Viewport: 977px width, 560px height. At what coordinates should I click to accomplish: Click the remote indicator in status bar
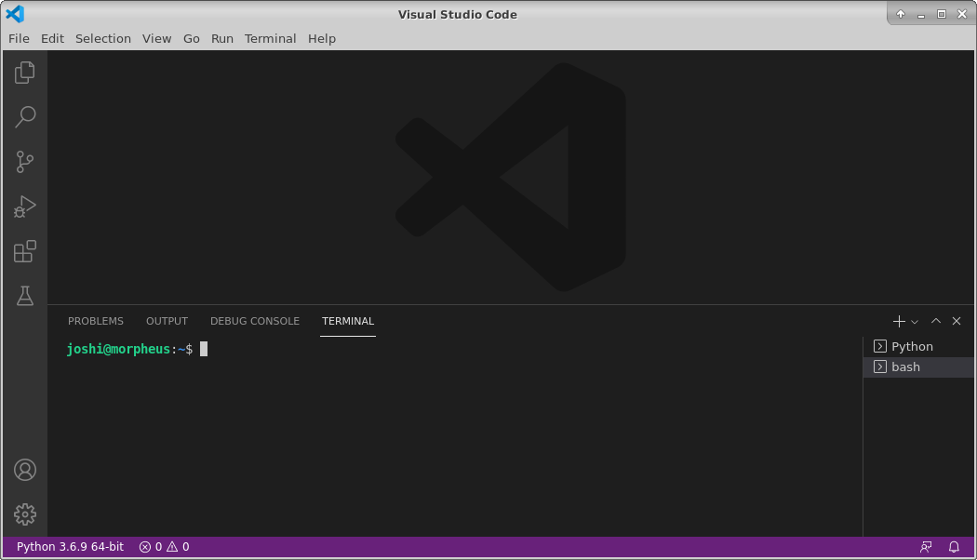[926, 547]
